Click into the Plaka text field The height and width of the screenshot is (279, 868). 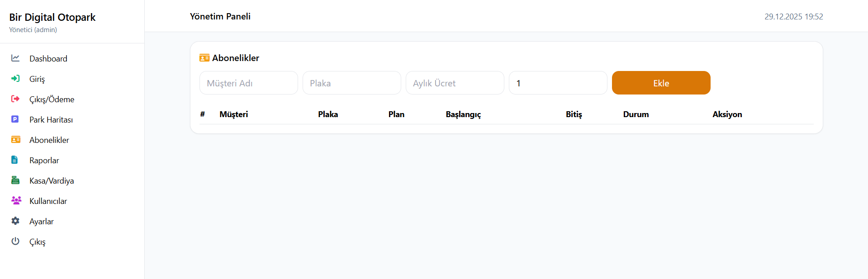[x=351, y=83]
